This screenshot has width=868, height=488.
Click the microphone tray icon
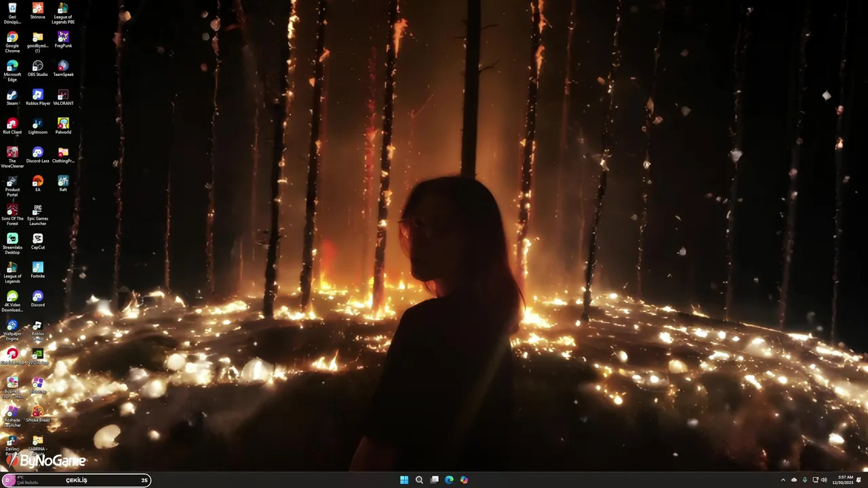pyautogui.click(x=805, y=480)
